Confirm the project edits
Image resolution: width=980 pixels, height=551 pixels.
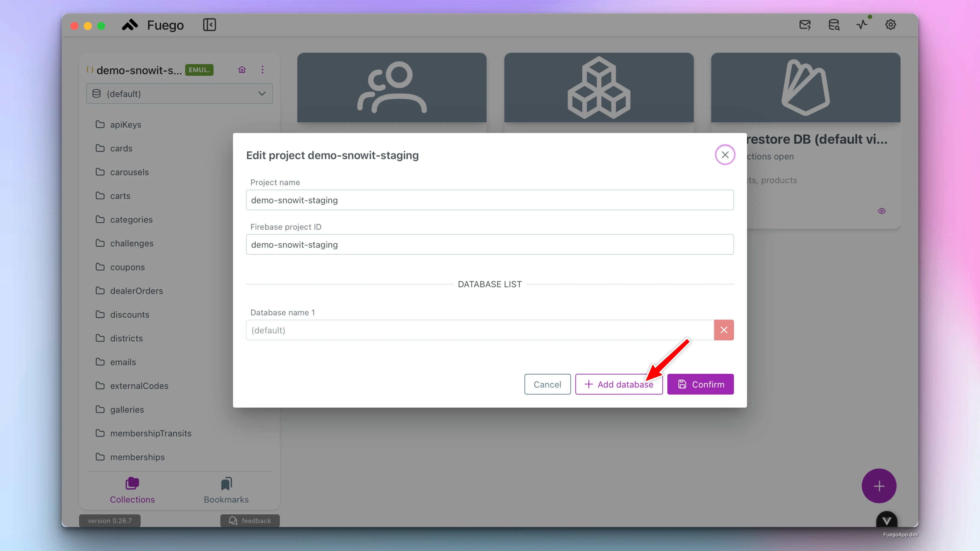(700, 384)
